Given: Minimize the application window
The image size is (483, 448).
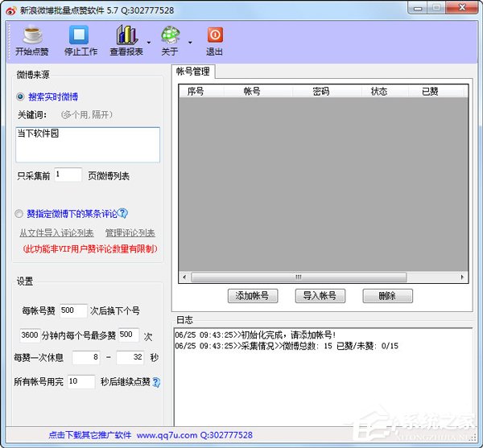Looking at the screenshot, I should click(x=418, y=8).
